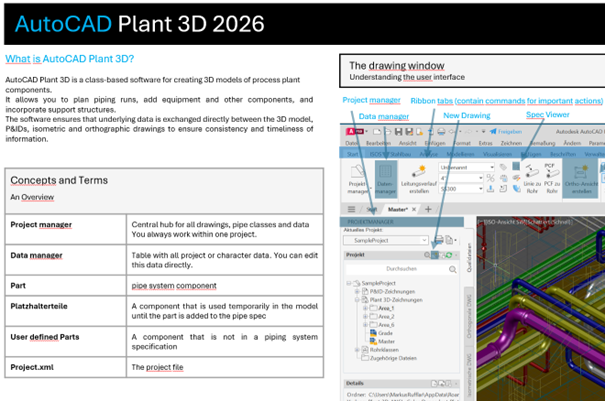Screen dimensions: 605x401
Task: Click the 3D piping model viewport
Action: (541, 309)
